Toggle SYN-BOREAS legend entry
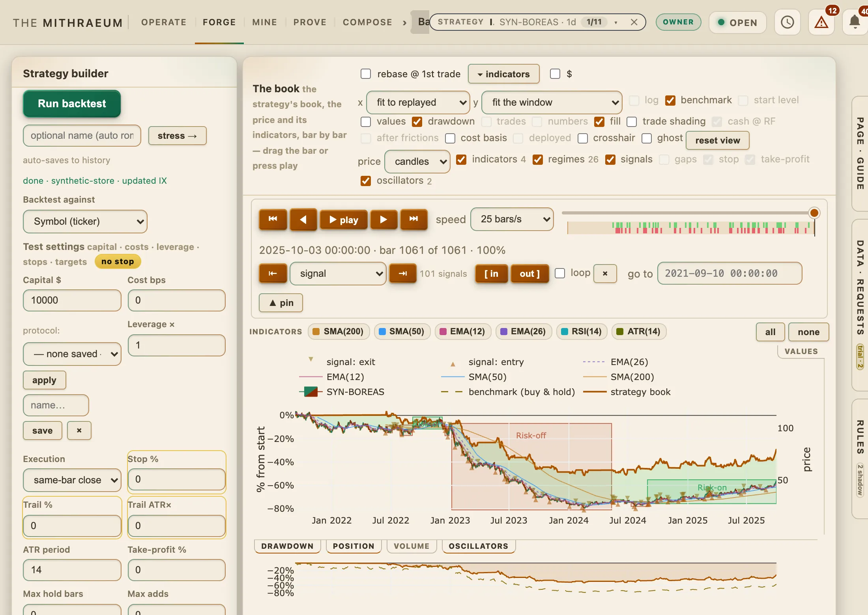Viewport: 868px width, 615px height. (x=342, y=392)
